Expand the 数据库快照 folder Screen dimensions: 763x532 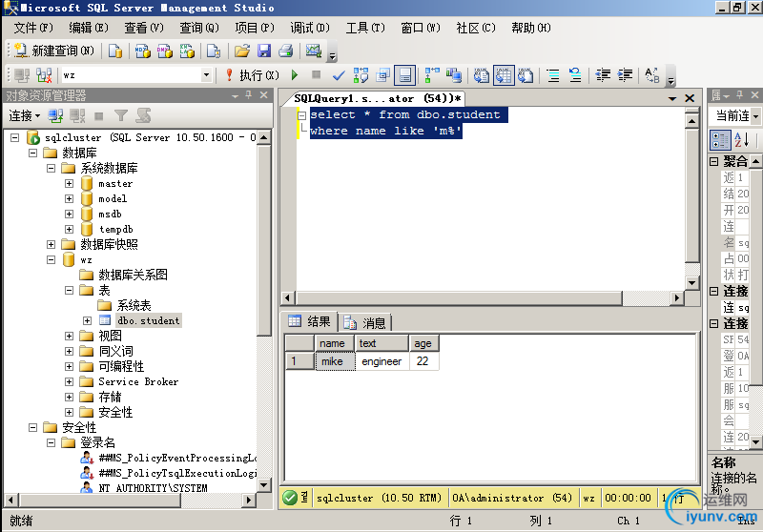tap(52, 244)
